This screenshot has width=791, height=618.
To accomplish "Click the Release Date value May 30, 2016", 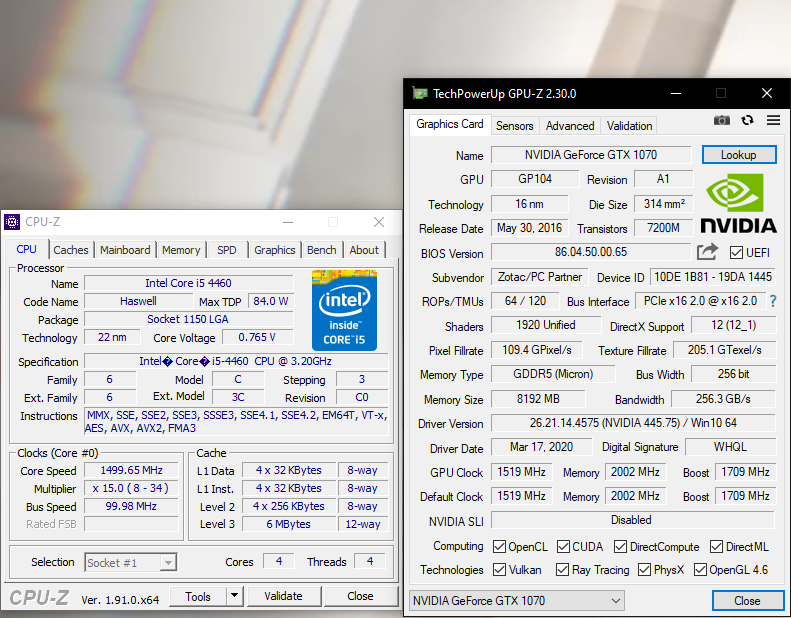I will pos(530,228).
